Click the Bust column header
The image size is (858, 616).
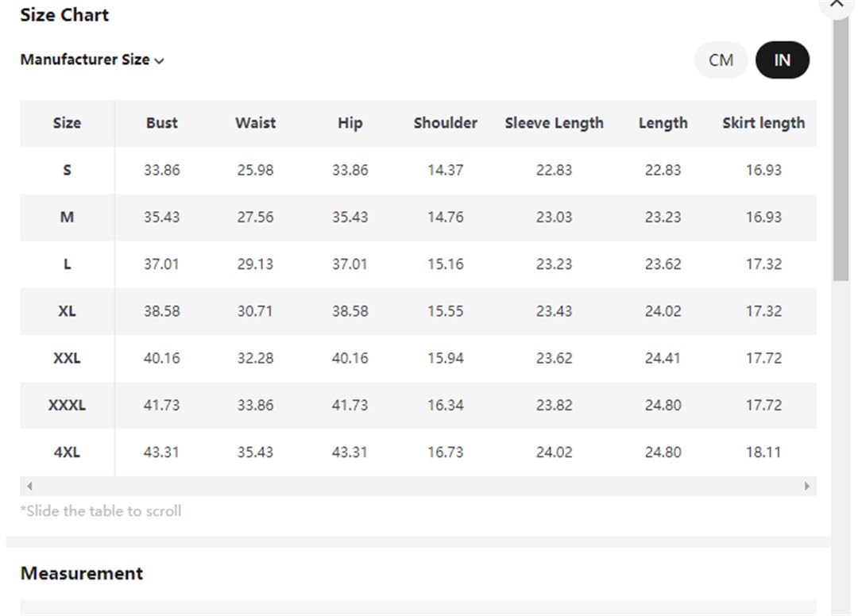point(162,123)
